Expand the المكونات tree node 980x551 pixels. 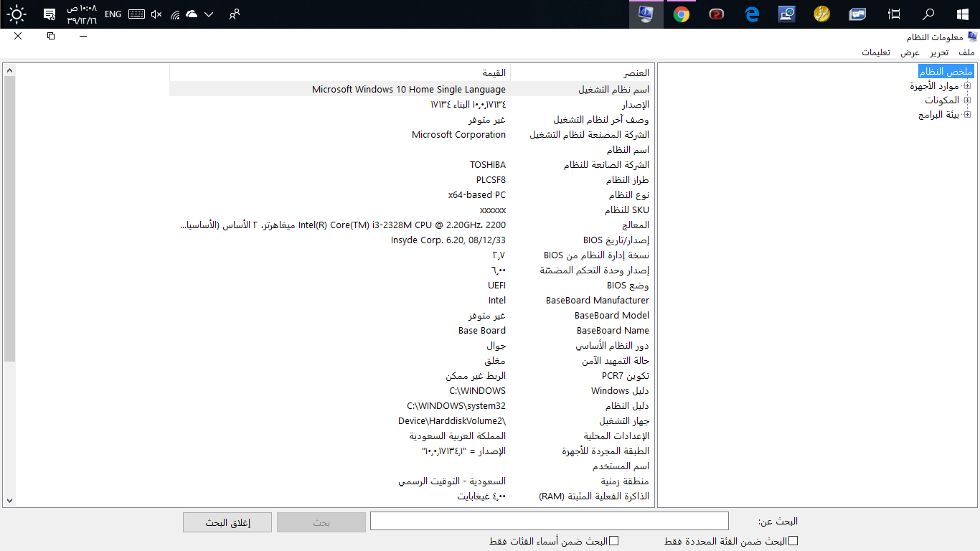click(x=967, y=100)
